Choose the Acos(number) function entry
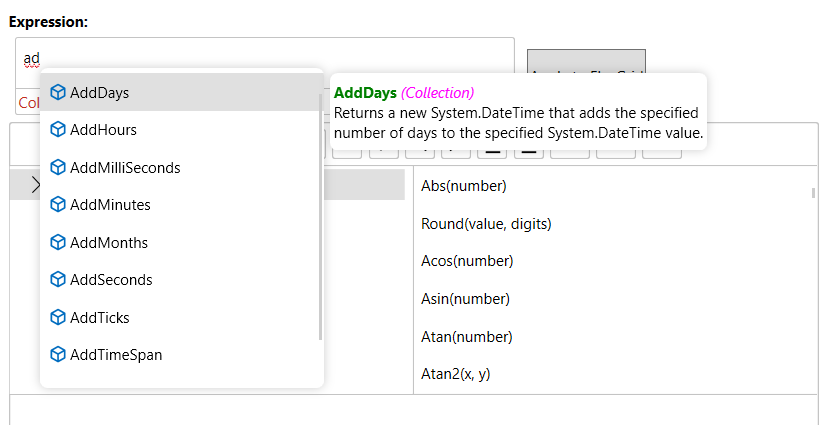This screenshot has height=425, width=821. [467, 261]
